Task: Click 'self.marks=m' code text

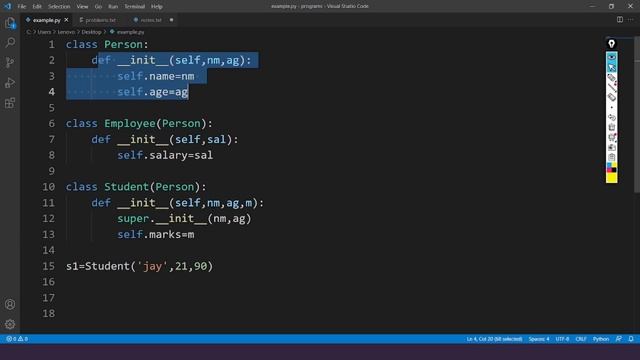Action: click(156, 234)
